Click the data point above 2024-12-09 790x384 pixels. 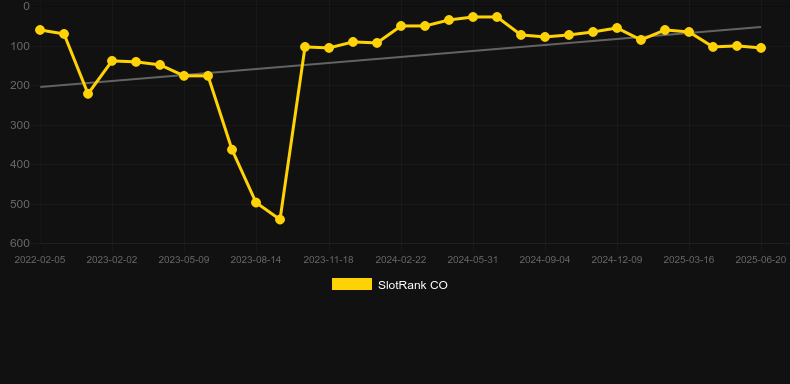(x=617, y=28)
